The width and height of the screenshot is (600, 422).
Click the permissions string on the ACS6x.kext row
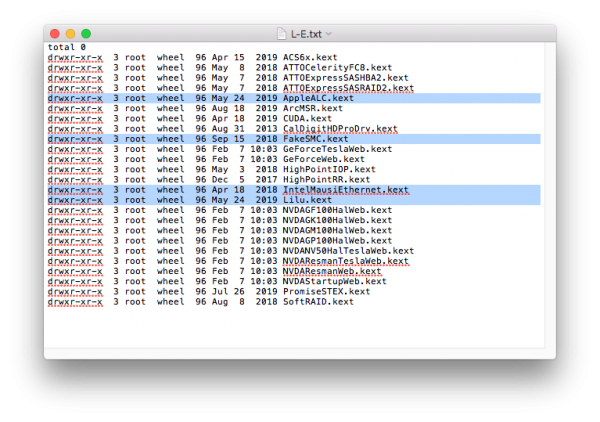pos(75,57)
